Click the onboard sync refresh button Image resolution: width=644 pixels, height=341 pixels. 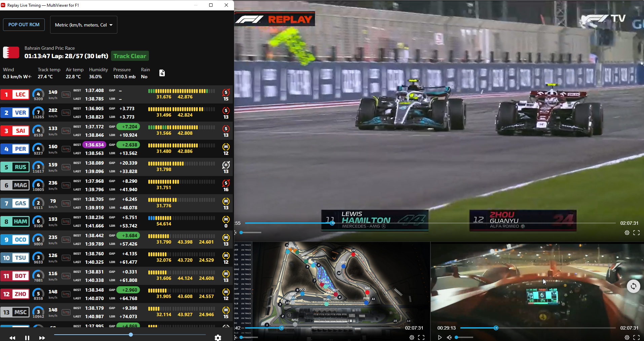point(634,286)
